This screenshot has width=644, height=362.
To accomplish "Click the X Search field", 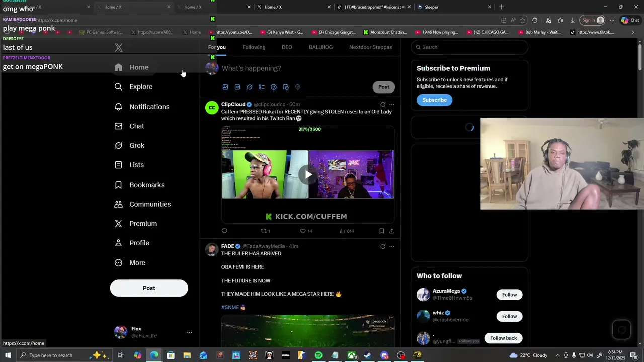I will coord(469,47).
